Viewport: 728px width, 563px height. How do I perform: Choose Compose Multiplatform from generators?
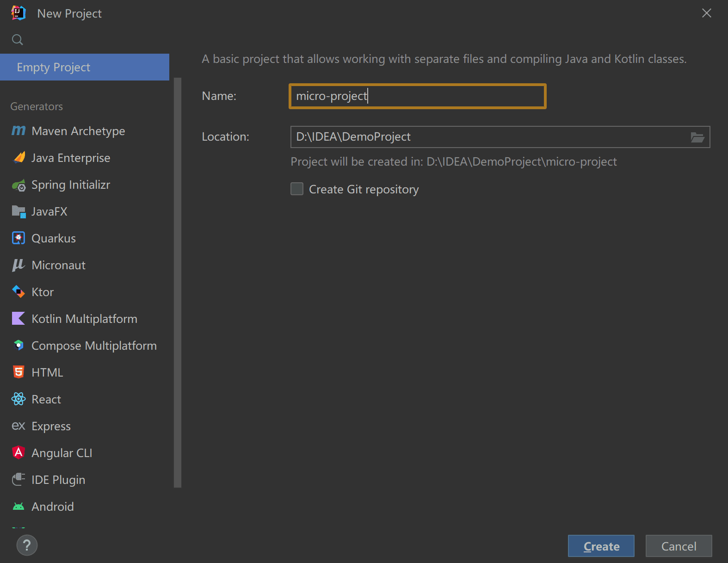pos(94,346)
